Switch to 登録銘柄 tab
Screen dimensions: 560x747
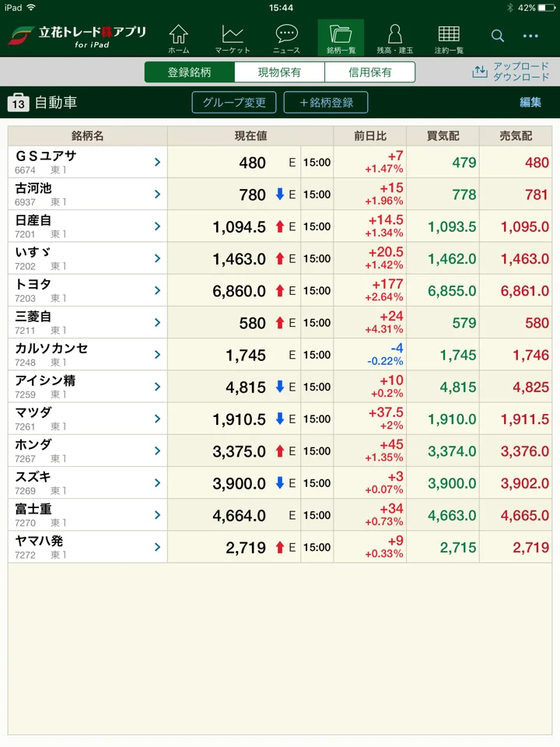point(190,72)
